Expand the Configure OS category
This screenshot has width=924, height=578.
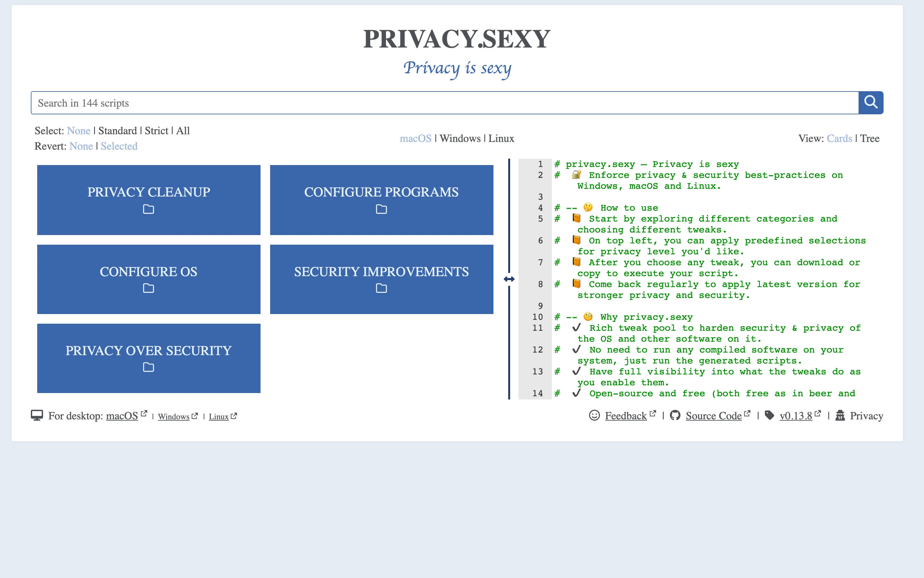tap(149, 279)
